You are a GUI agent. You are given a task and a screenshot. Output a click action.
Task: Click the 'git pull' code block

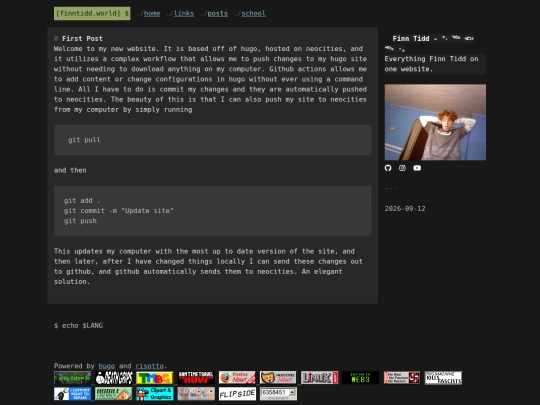click(x=212, y=140)
